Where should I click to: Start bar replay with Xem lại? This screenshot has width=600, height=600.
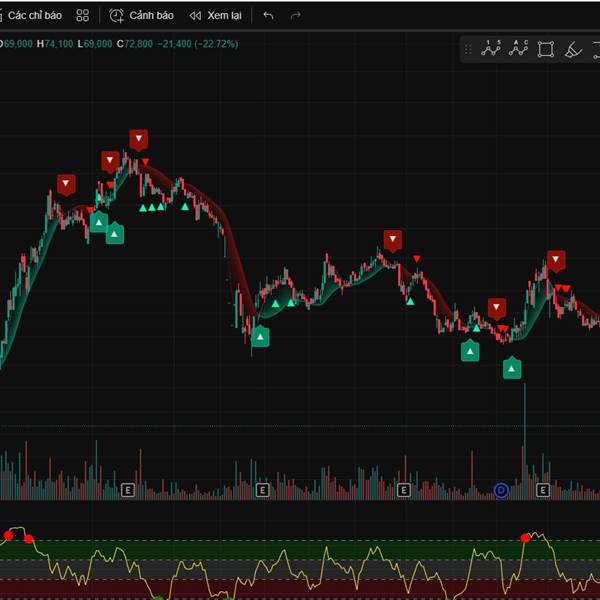[216, 16]
